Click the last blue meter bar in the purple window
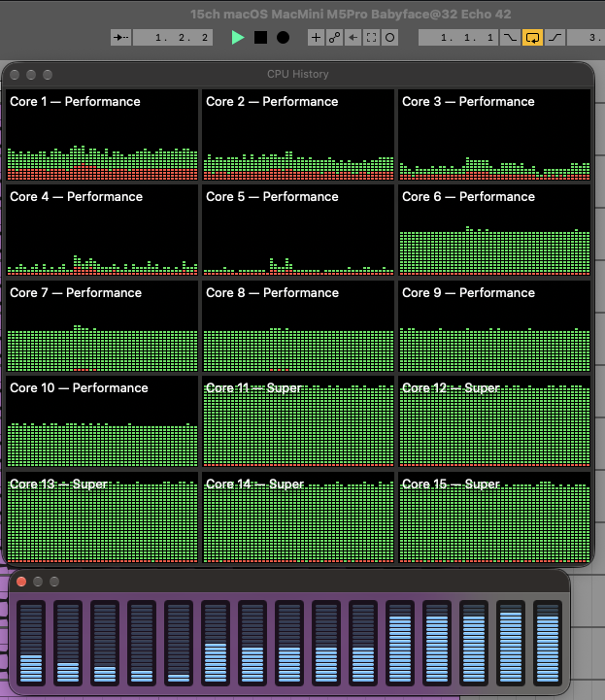 coord(548,643)
